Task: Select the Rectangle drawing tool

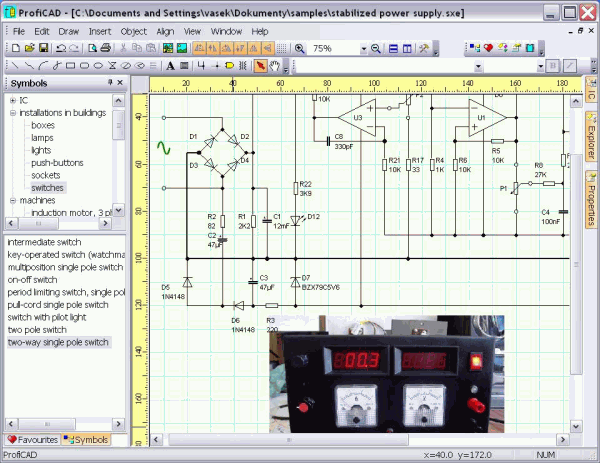Action: [x=70, y=66]
